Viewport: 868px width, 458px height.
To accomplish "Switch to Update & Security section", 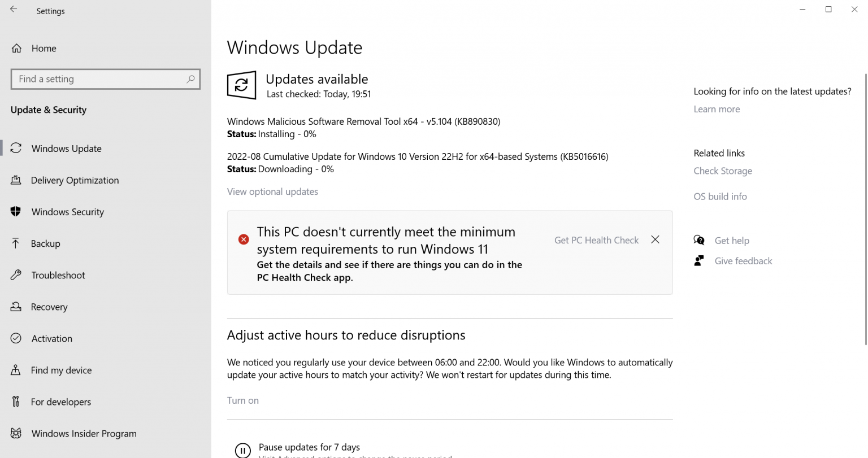I will point(49,110).
